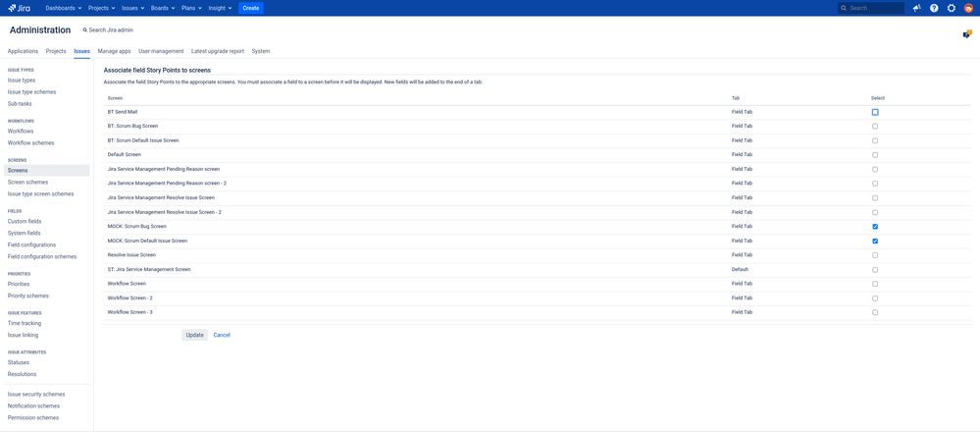Open Issue type screen schemes
980x432 pixels.
click(40, 193)
